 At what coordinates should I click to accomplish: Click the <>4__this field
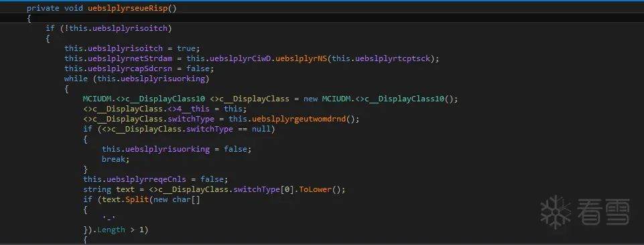pyautogui.click(x=192, y=109)
